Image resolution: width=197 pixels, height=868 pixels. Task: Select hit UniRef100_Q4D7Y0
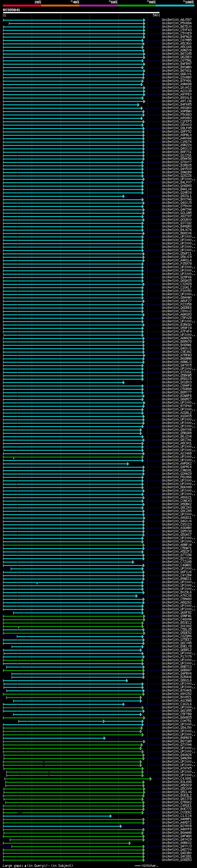tap(176, 850)
